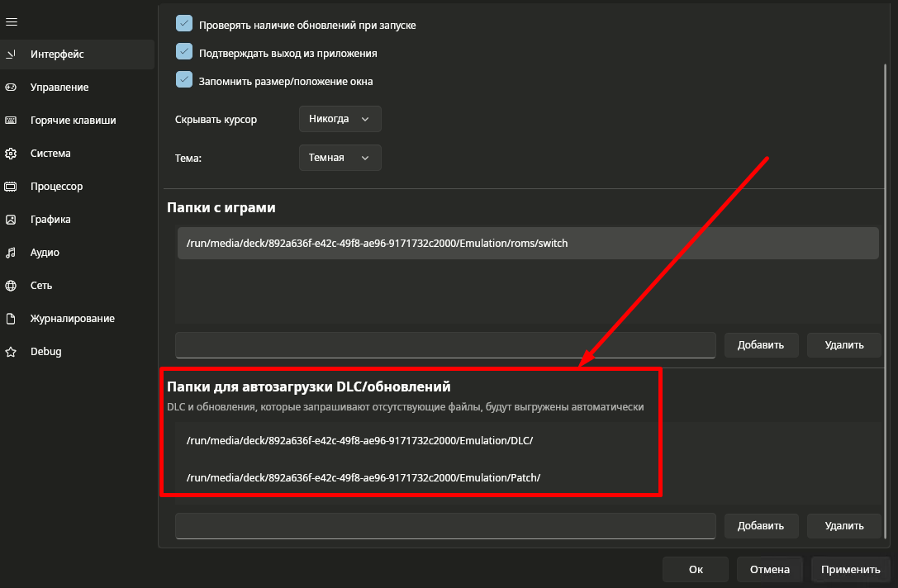Click the Процессор chip icon
Viewport: 898px width, 588px height.
[x=12, y=187]
